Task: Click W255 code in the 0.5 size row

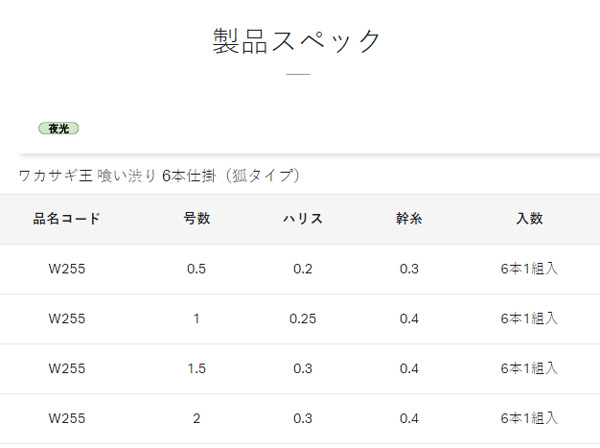Action: coord(67,269)
